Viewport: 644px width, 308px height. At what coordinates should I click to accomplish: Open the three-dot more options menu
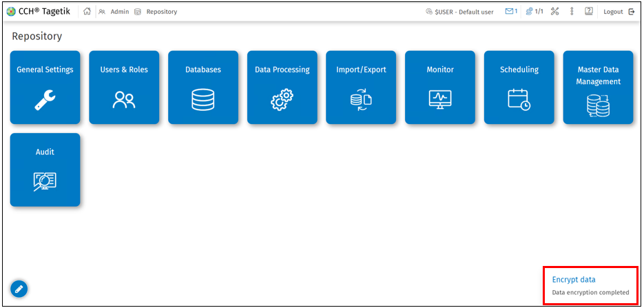click(572, 12)
